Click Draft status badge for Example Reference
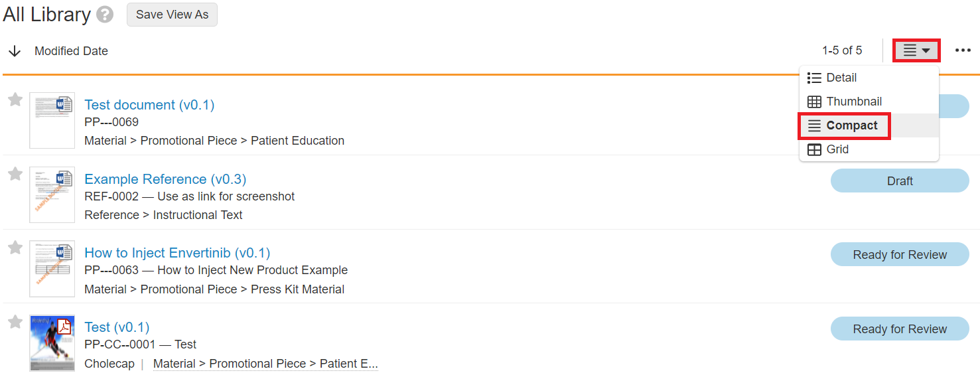This screenshot has width=980, height=375. pos(899,181)
